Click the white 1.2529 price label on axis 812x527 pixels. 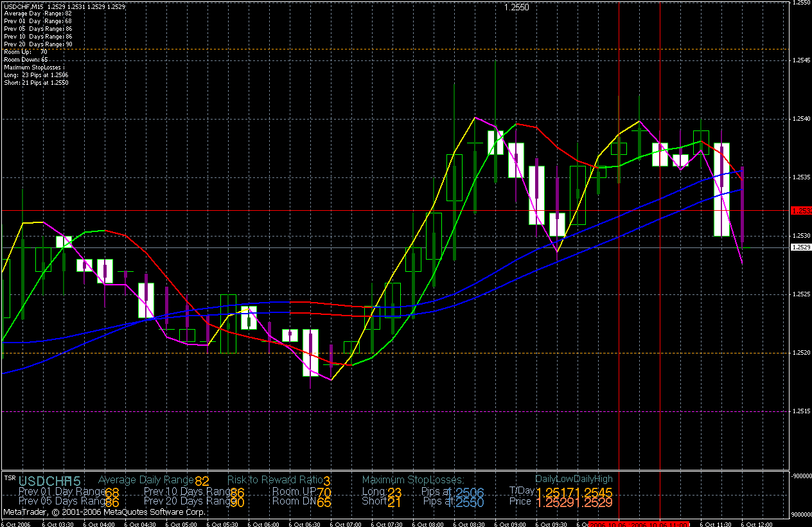click(x=801, y=247)
